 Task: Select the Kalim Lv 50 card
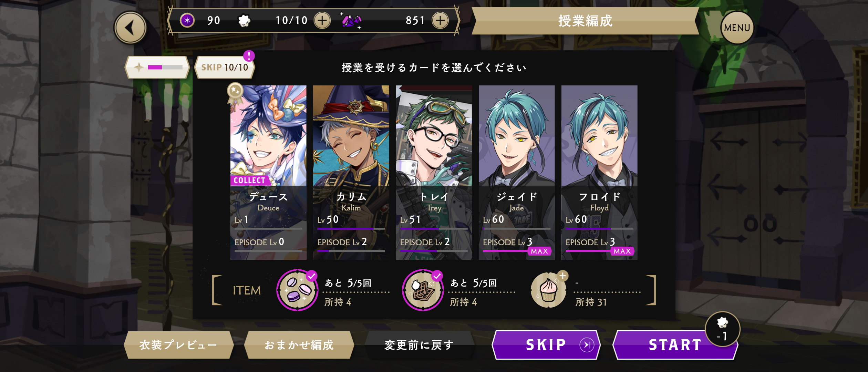pos(351,173)
